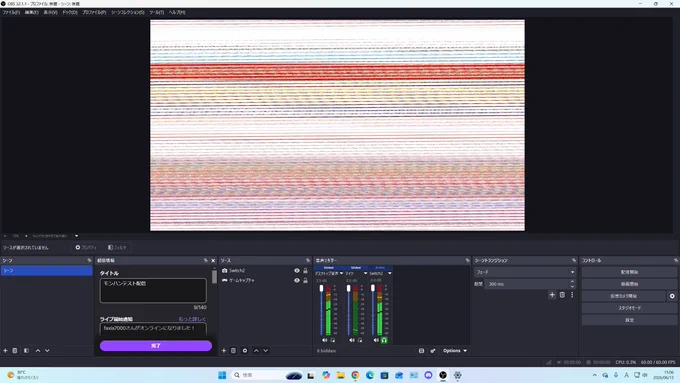
Task: Open the Profile menu
Action: (x=94, y=12)
